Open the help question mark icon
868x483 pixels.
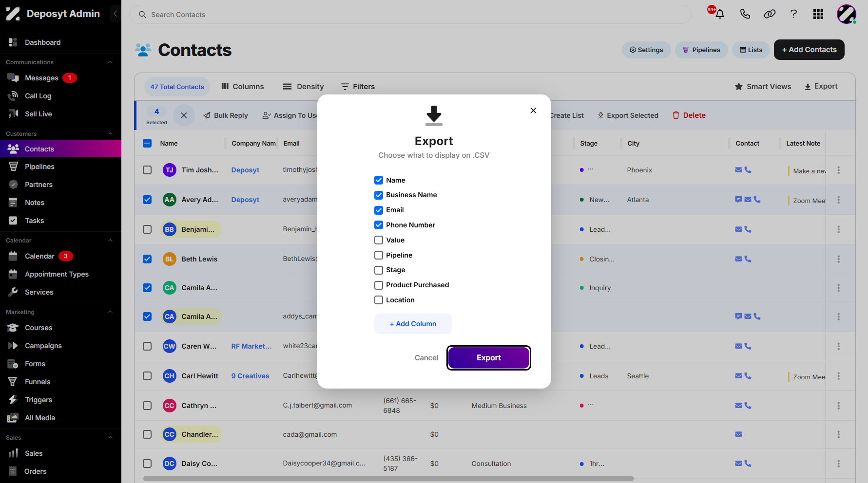click(793, 14)
